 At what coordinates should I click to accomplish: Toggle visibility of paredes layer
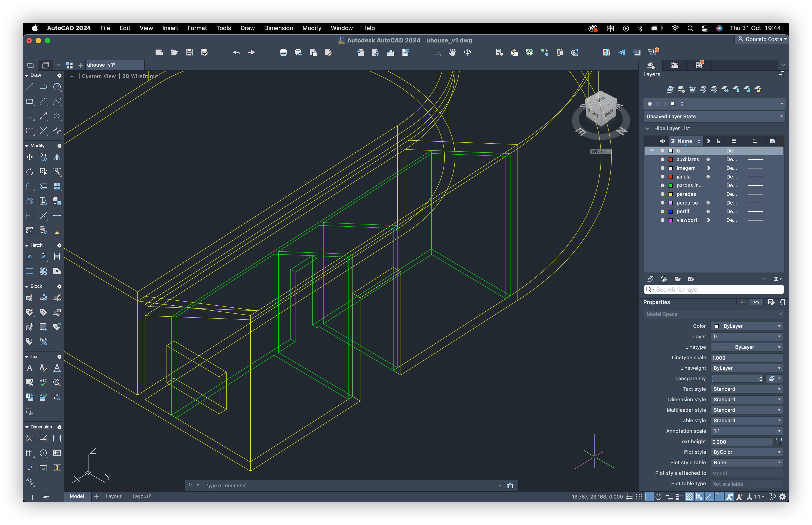click(662, 194)
